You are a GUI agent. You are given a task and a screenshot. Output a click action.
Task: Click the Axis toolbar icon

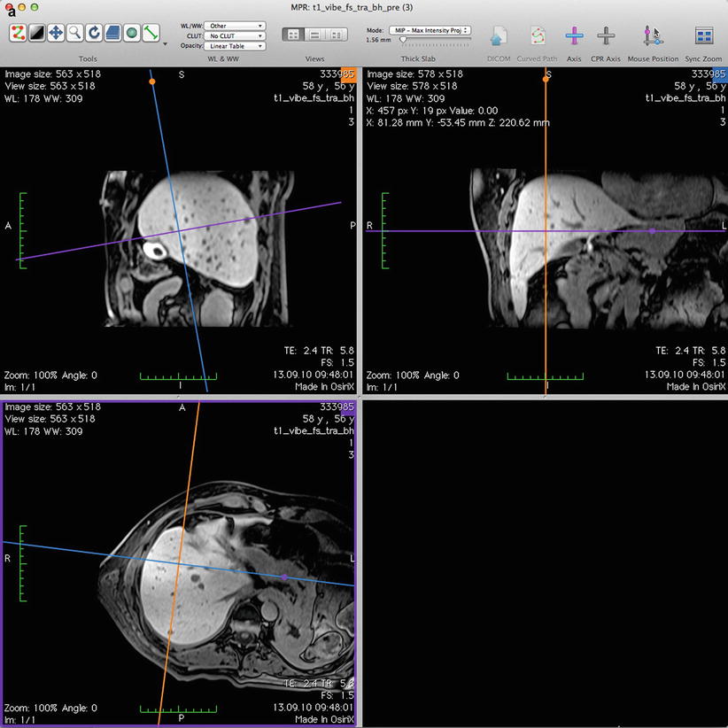coord(574,36)
